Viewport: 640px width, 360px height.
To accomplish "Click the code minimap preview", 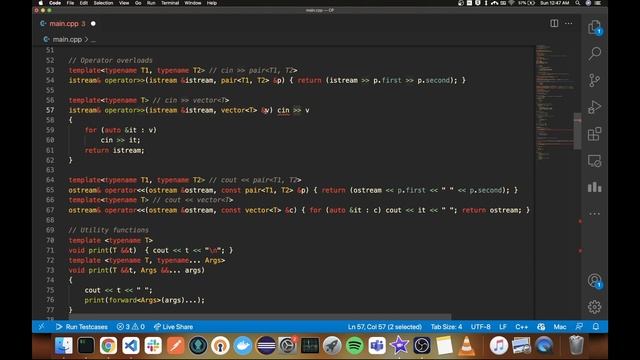I will [555, 102].
